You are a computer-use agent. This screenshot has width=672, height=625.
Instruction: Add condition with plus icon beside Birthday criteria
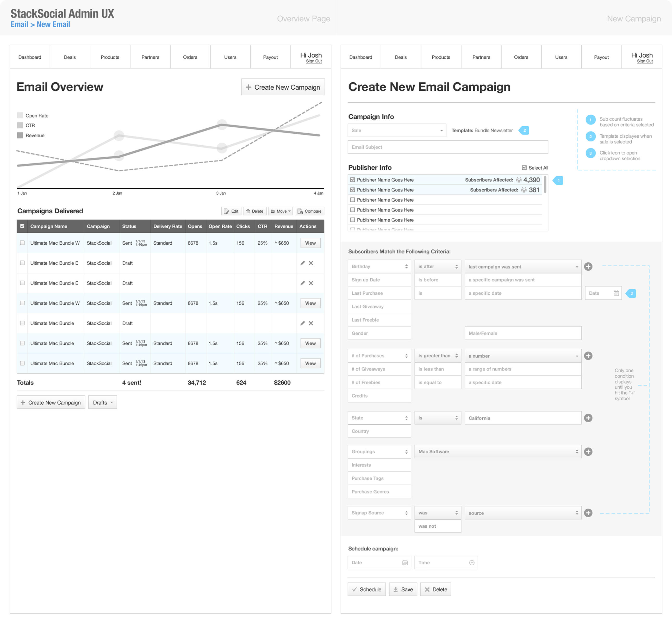tap(588, 266)
